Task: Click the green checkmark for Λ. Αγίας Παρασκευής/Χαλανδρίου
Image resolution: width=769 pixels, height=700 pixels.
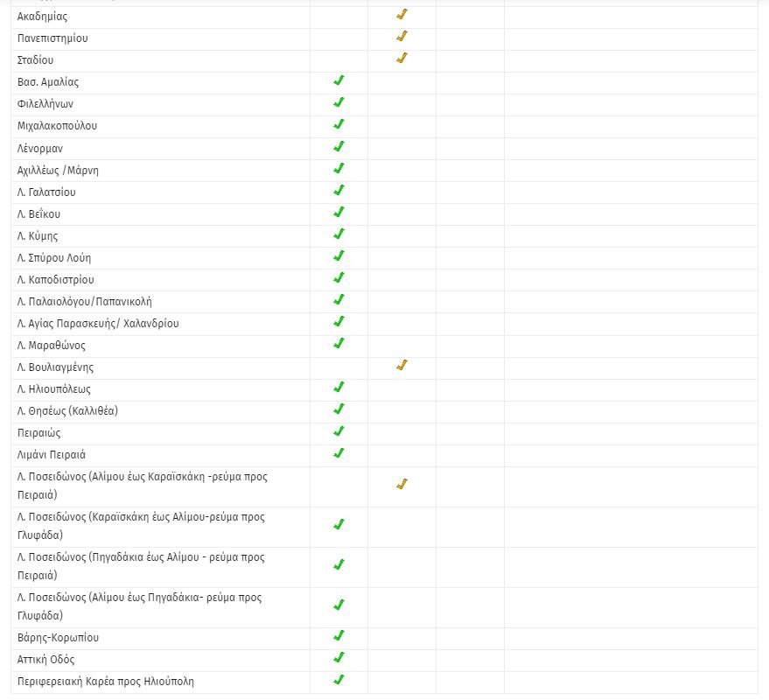Action: (339, 322)
